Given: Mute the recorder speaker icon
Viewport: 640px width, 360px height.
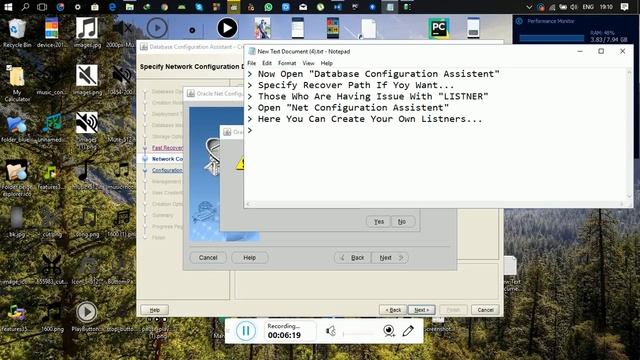Looking at the screenshot, I should click(331, 331).
